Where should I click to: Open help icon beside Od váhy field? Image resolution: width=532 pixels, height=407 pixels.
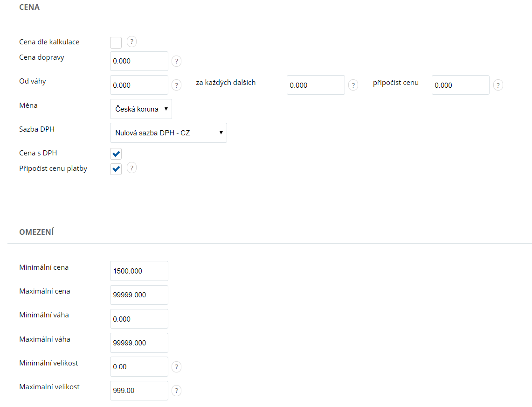tap(176, 85)
